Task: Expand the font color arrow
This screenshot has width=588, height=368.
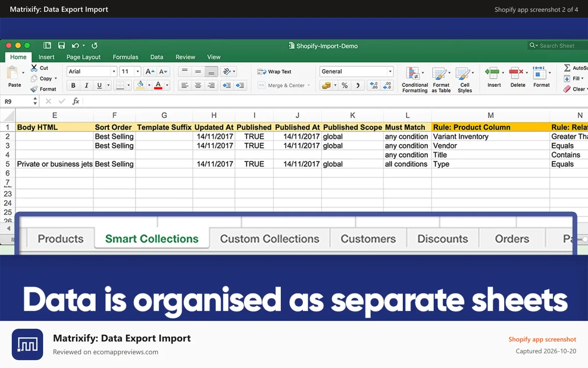Action: [x=167, y=85]
